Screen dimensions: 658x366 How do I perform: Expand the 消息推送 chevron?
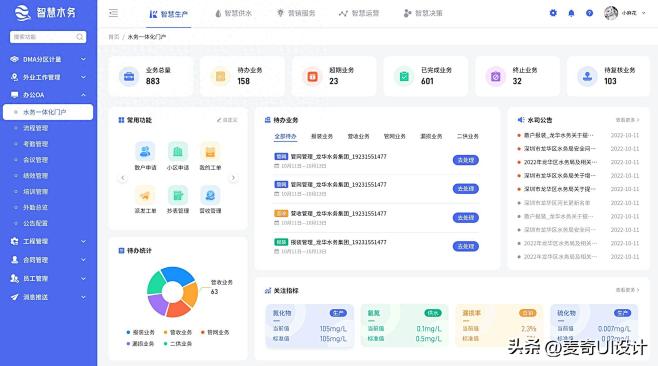click(x=83, y=297)
